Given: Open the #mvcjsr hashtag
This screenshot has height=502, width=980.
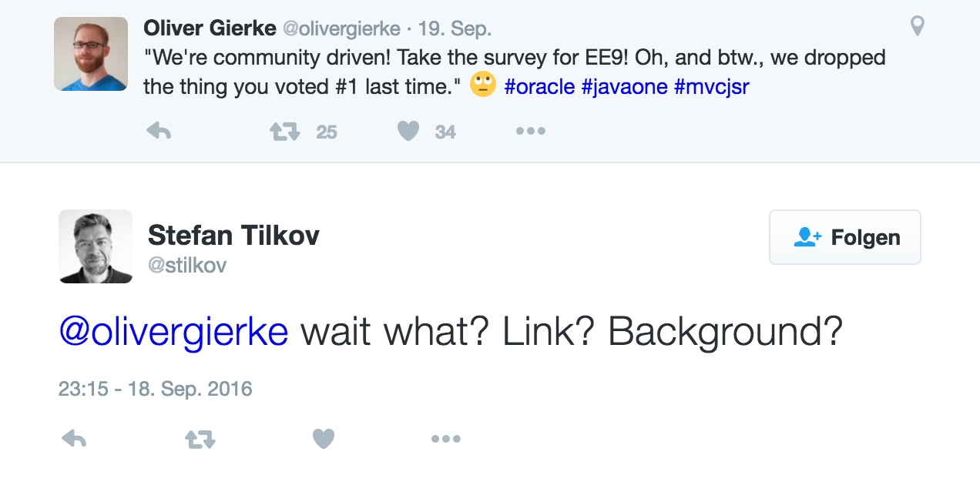Looking at the screenshot, I should pos(711,87).
